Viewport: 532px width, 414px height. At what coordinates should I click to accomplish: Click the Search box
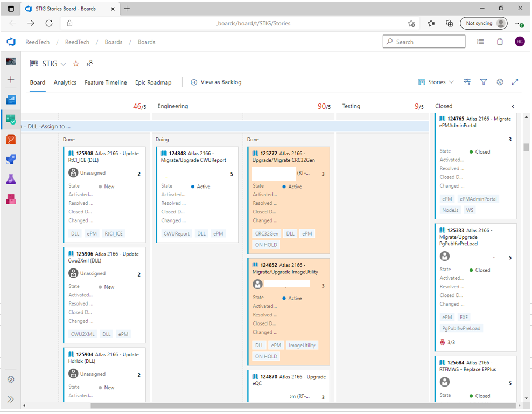424,42
